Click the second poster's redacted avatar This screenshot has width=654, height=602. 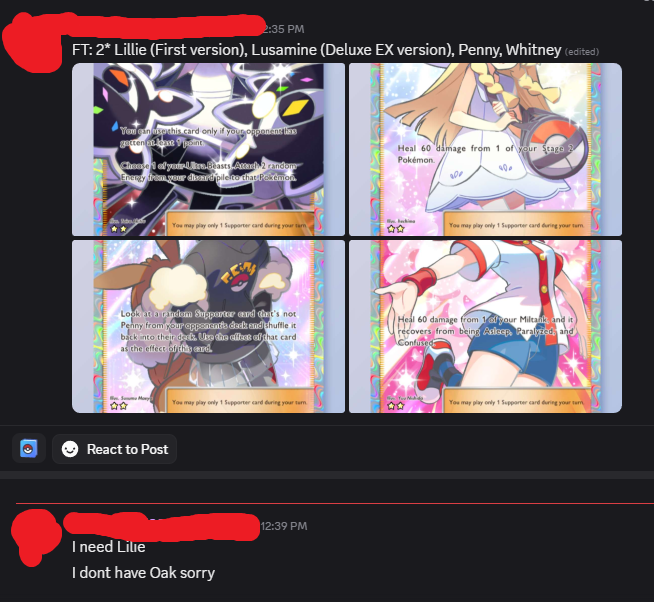tap(33, 536)
